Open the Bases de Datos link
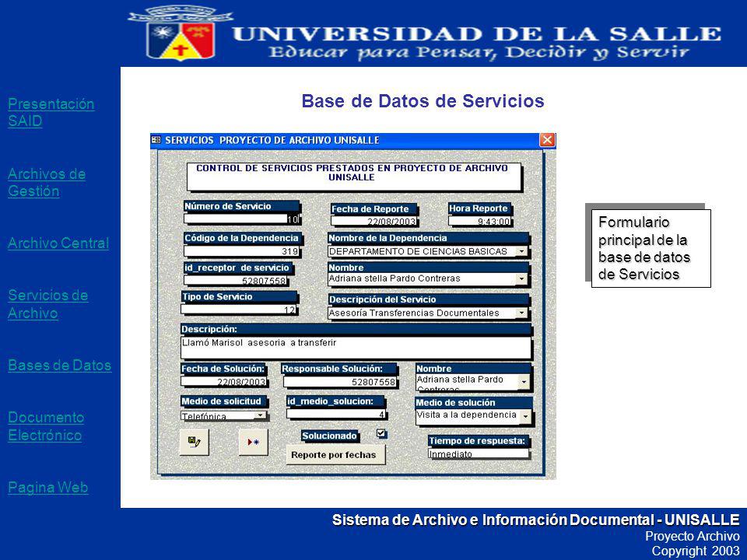The image size is (747, 560). tap(60, 366)
